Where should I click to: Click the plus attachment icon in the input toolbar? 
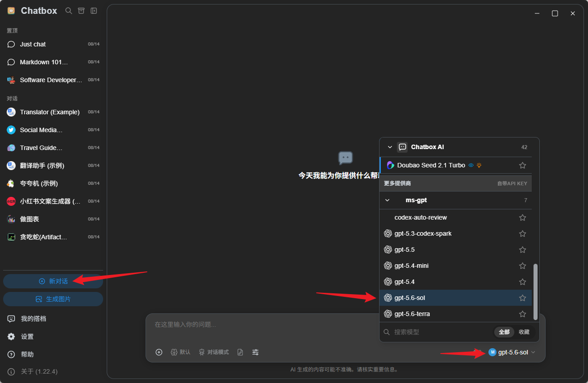tap(159, 352)
